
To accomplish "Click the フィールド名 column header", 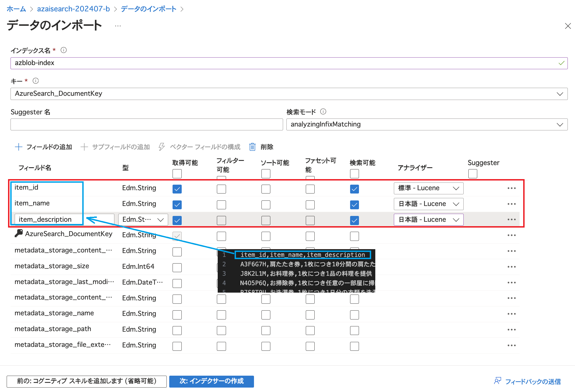I will pos(35,168).
